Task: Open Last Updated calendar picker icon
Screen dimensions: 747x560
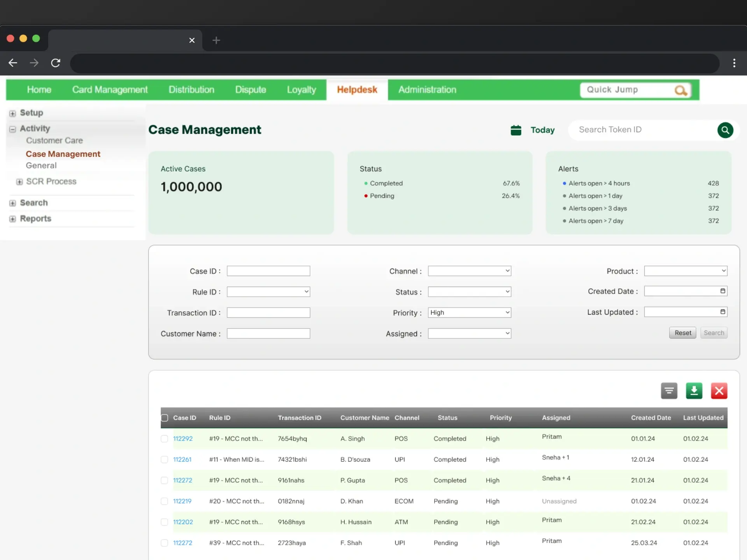Action: click(722, 312)
